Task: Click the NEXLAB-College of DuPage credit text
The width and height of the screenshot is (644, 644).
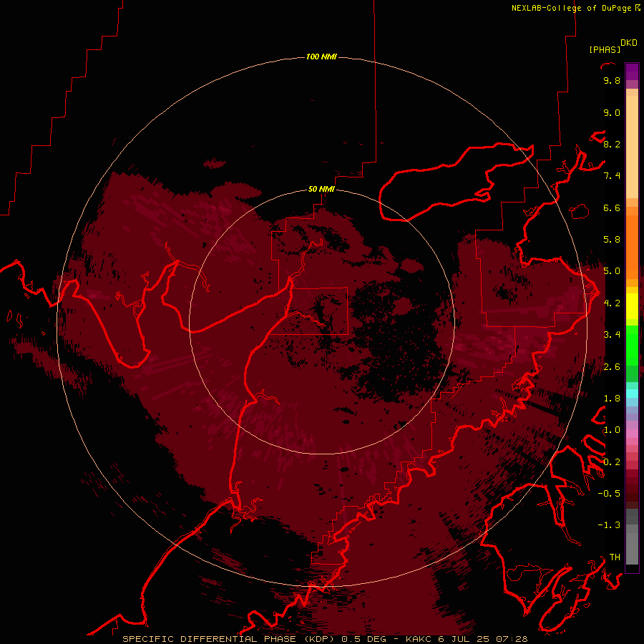Action: point(571,8)
